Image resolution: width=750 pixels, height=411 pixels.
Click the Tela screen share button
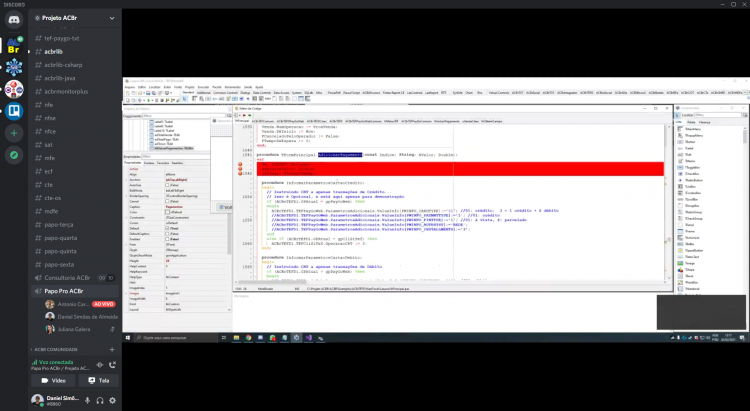(99, 381)
